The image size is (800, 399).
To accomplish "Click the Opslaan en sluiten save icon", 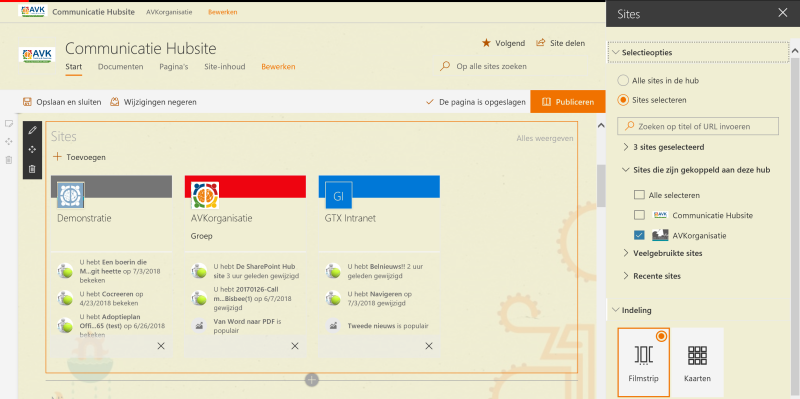I will tap(27, 102).
